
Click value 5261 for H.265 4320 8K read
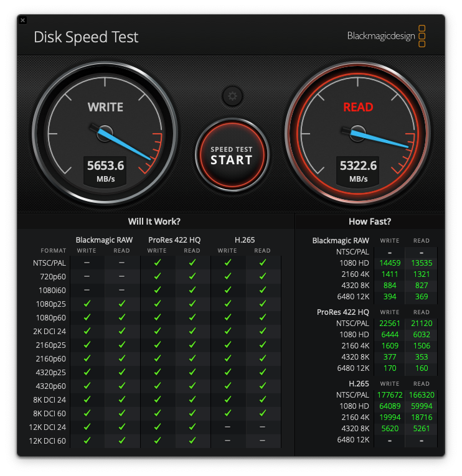pyautogui.click(x=422, y=429)
